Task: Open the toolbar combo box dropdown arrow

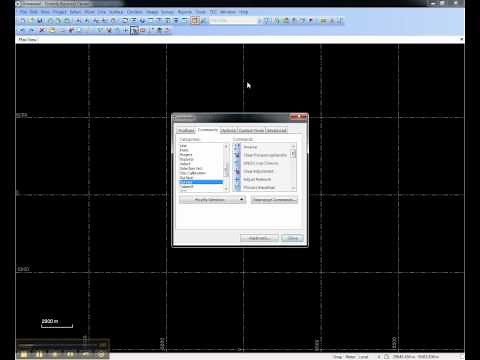Action: (259, 21)
